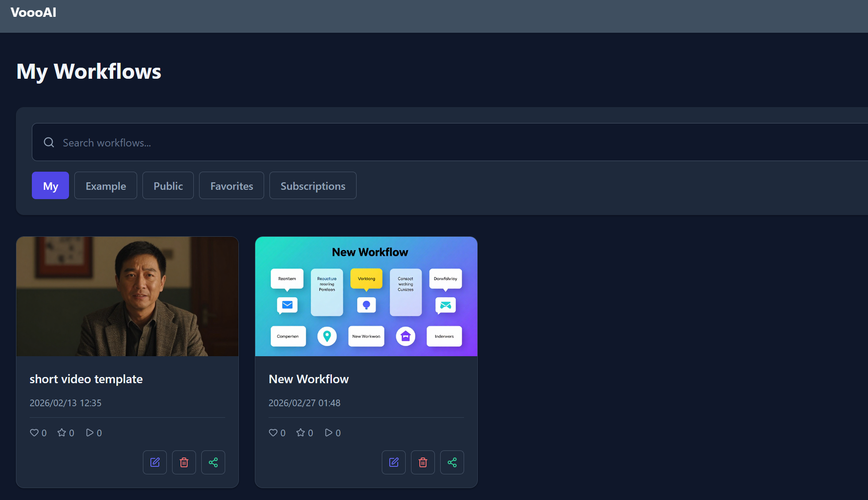Select the My workflows filter
The height and width of the screenshot is (500, 868).
50,185
